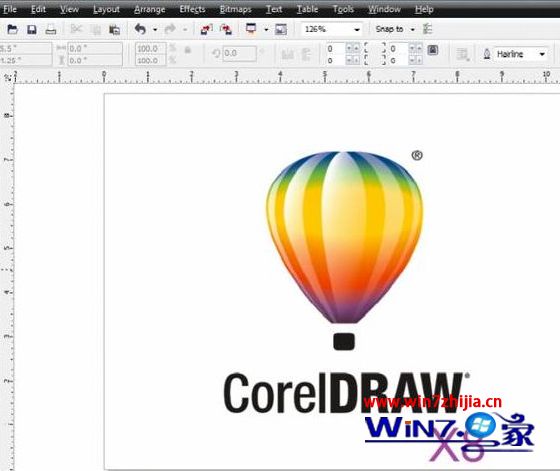The height and width of the screenshot is (471, 560).
Task: Click the Mirror vertically icon
Action: pos(306,55)
